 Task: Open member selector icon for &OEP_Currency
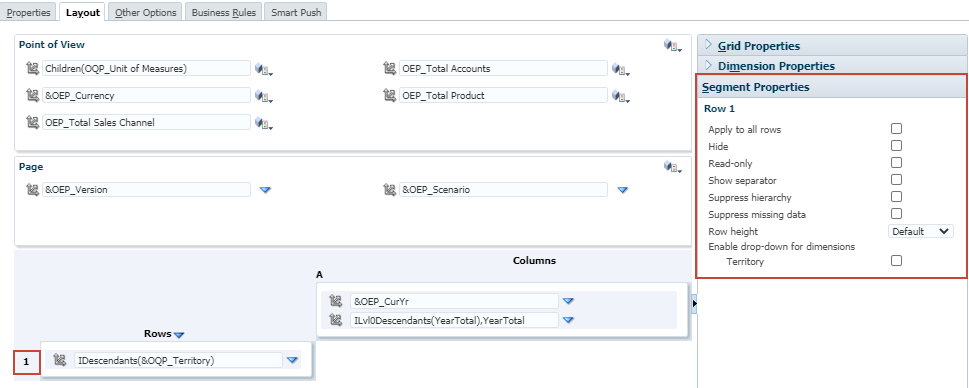32,95
